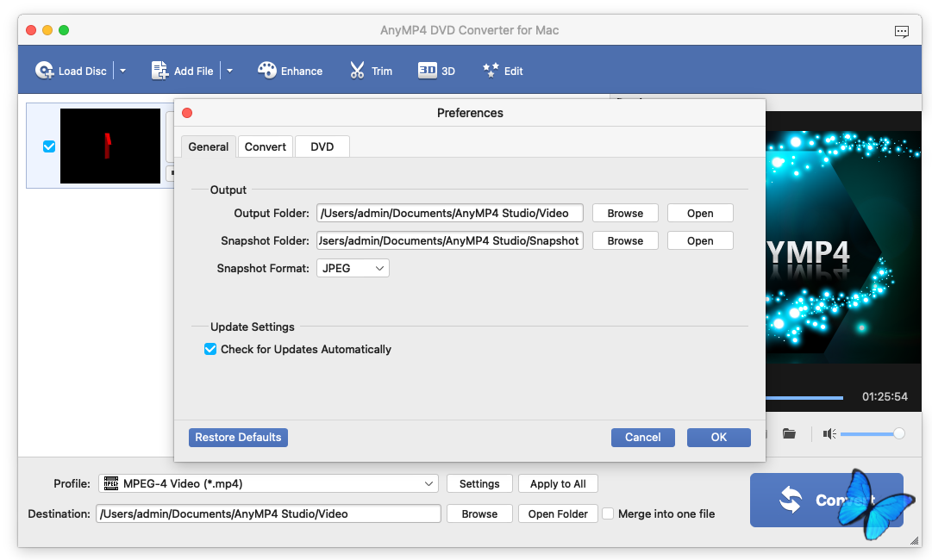Click the volume slider handle
This screenshot has height=560, width=932.
(899, 433)
